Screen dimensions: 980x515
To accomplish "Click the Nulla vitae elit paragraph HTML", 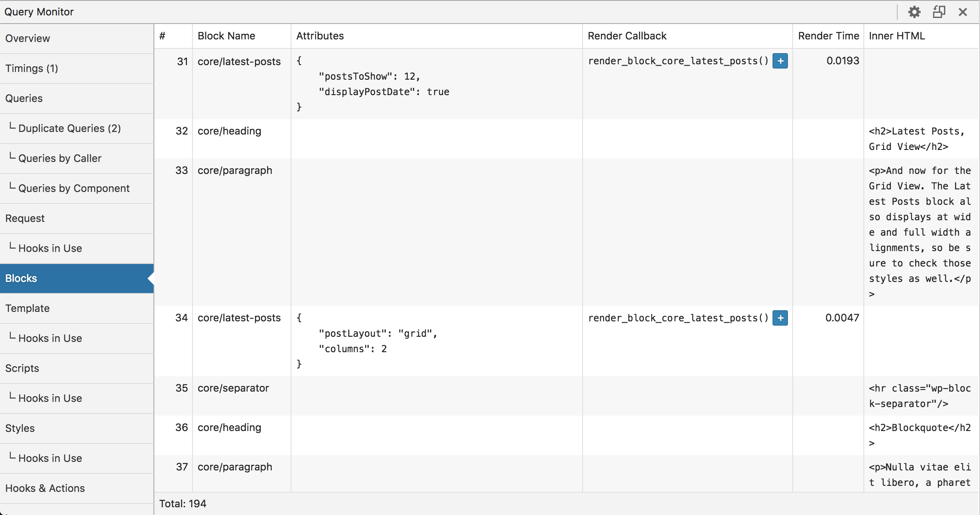I will (x=920, y=475).
